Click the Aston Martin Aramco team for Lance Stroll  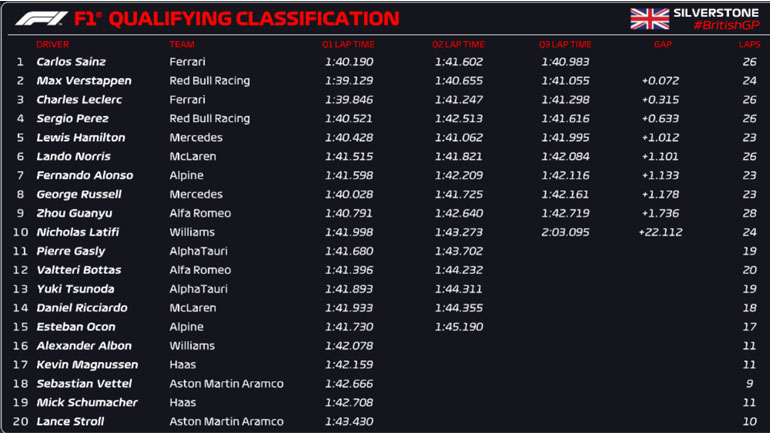pyautogui.click(x=226, y=422)
